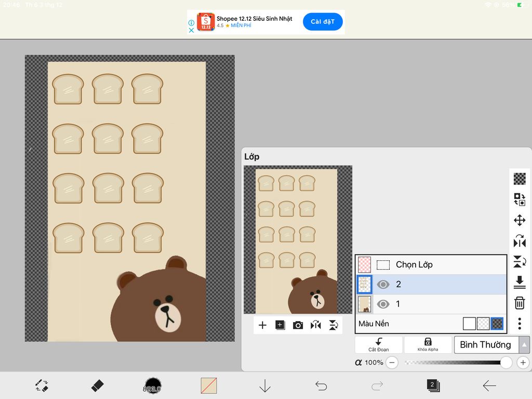Viewport: 532px width, 399px height.
Task: Undo the last action
Action: click(x=321, y=386)
